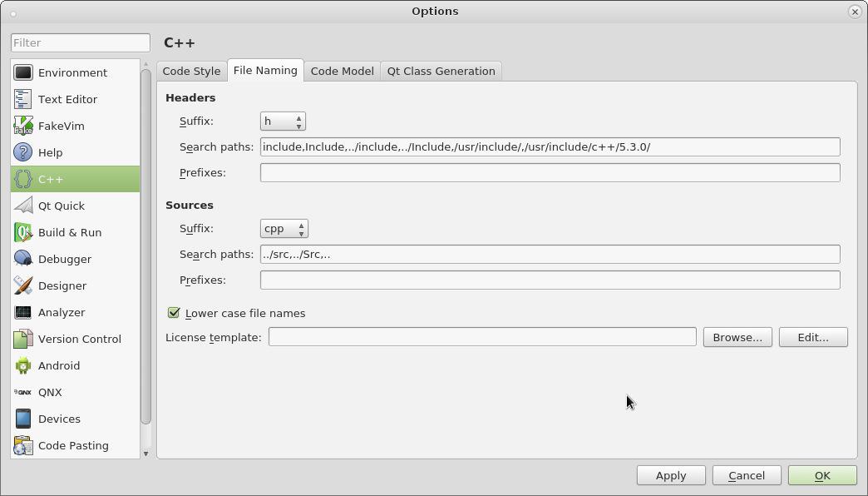Click the category list scroll-down arrow
Viewport: 868px width, 496px height.
(146, 454)
